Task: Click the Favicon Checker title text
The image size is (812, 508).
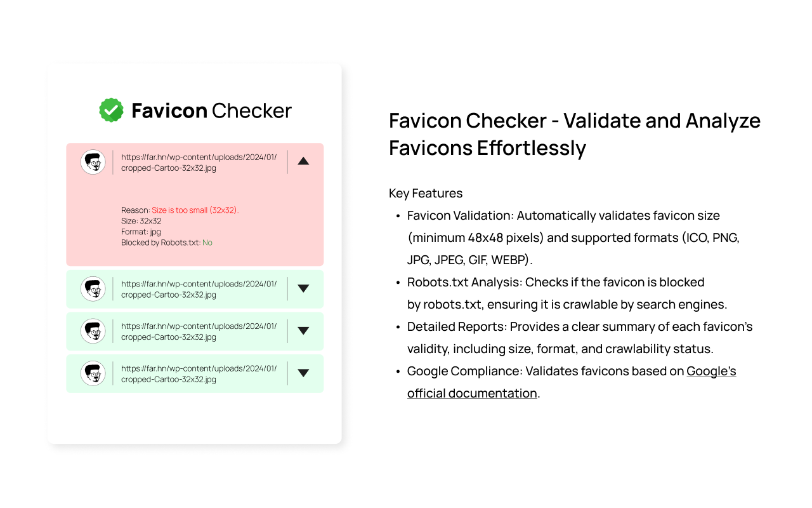Action: 211,110
